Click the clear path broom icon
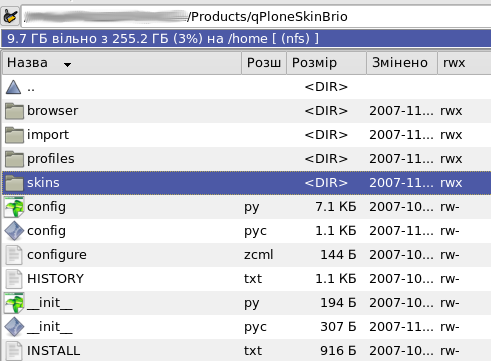This screenshot has height=361, width=491. 10,16
